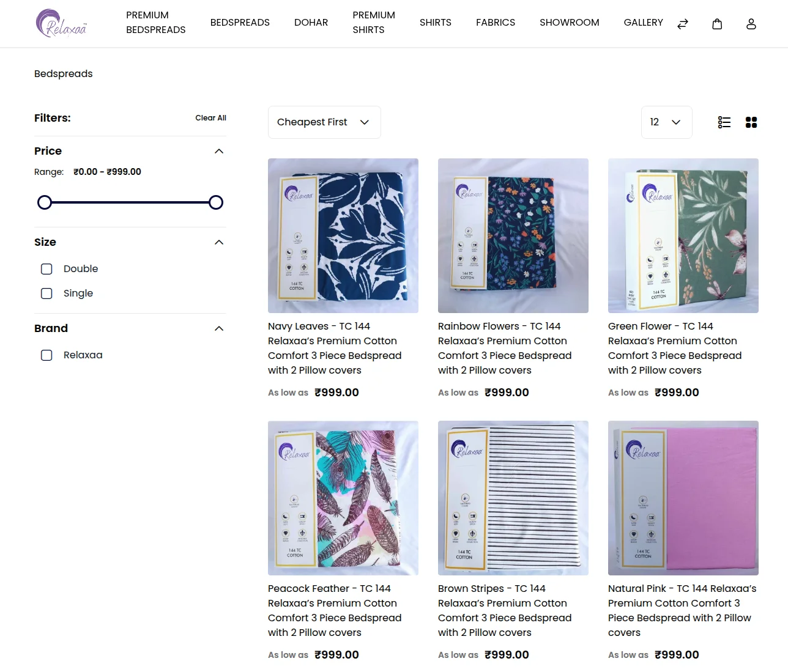
Task: Open Gallery menu item
Action: tap(643, 23)
